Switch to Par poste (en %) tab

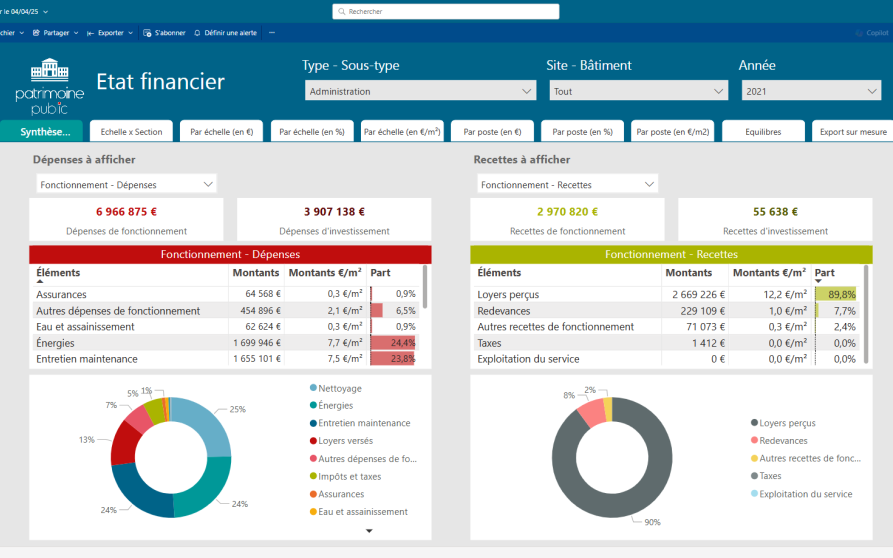(x=583, y=132)
